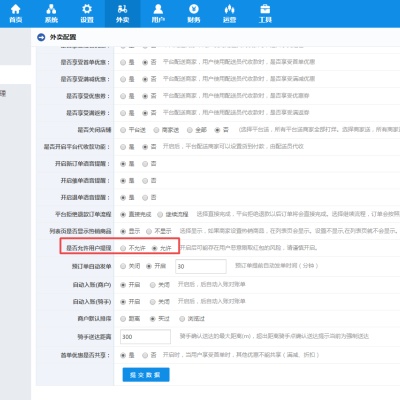
Task: Click the blue arrow icon beside 外卖配置
Action: pos(41,37)
